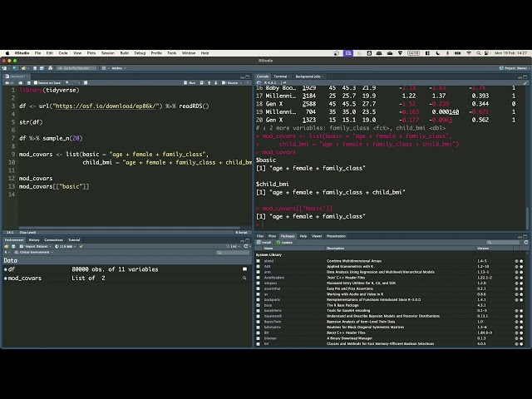This screenshot has width=532, height=399.
Task: Toggle the Source on Save checkbox
Action: [35, 83]
